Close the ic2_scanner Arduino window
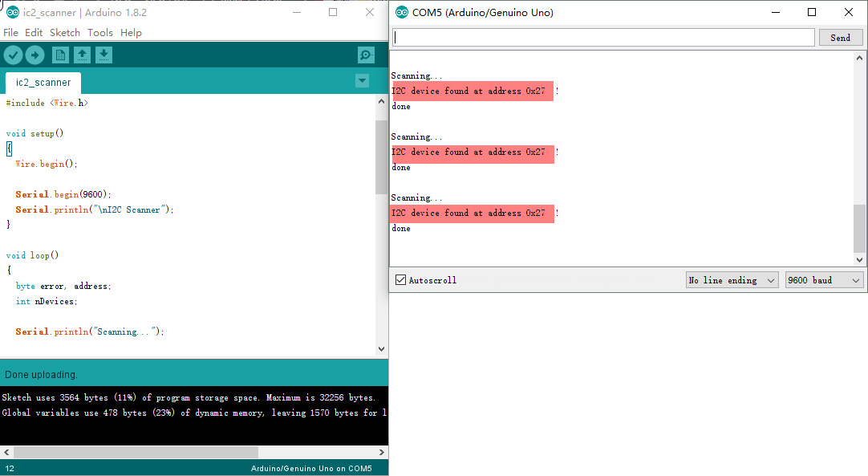The width and height of the screenshot is (868, 476). click(x=370, y=12)
